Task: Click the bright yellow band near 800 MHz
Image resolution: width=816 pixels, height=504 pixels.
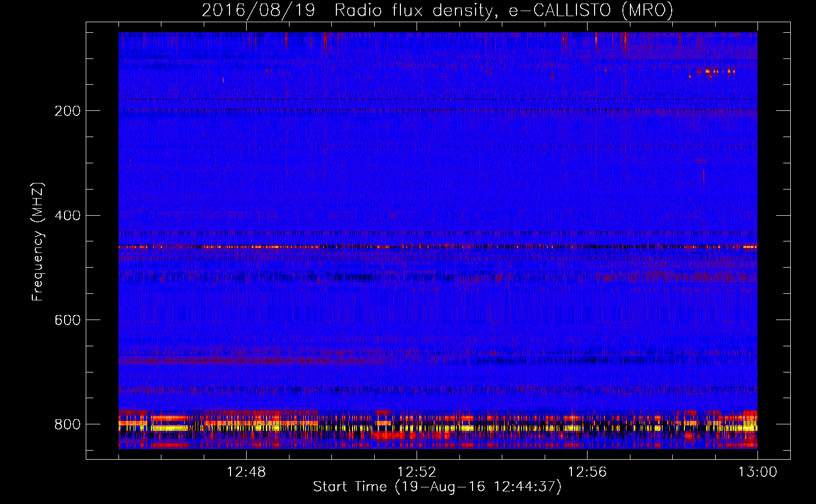Action: coord(438,428)
